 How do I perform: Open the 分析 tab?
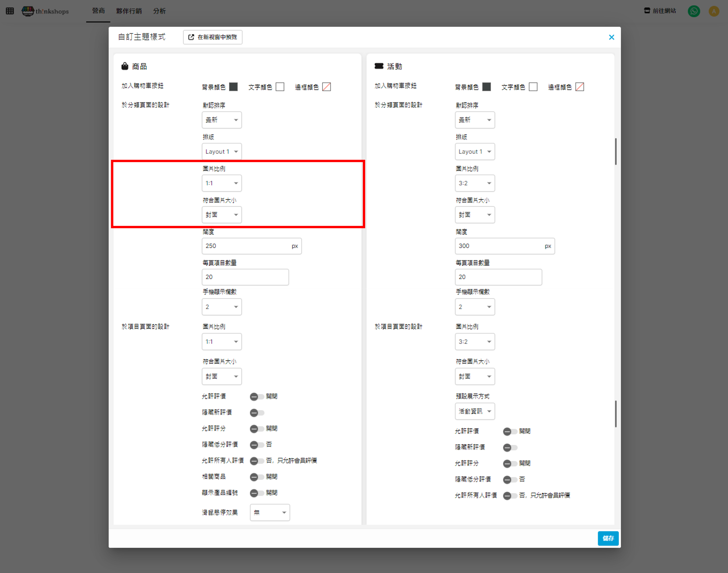point(159,11)
